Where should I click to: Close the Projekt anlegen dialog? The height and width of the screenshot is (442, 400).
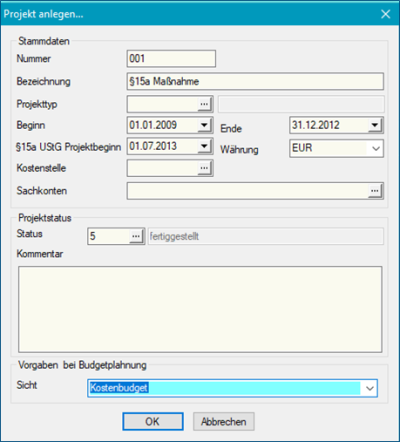point(386,14)
